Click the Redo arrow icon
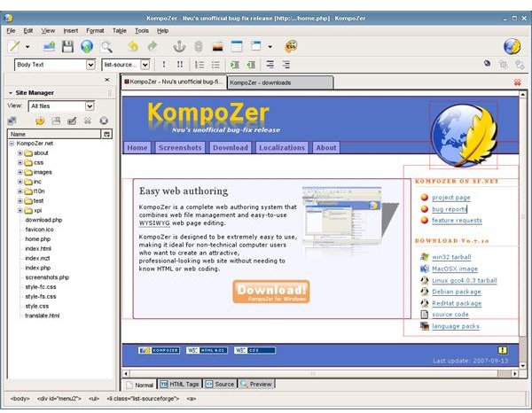The height and width of the screenshot is (413, 532). [153, 46]
